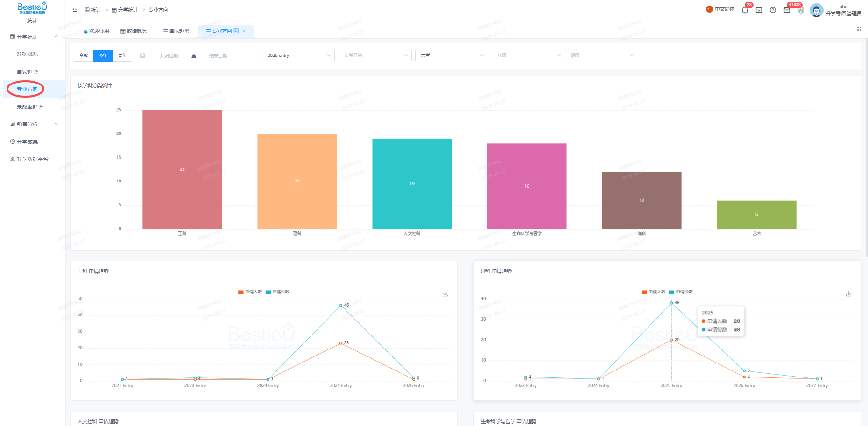Open the tab grid menu icon
The height and width of the screenshot is (426, 868).
(x=859, y=29)
